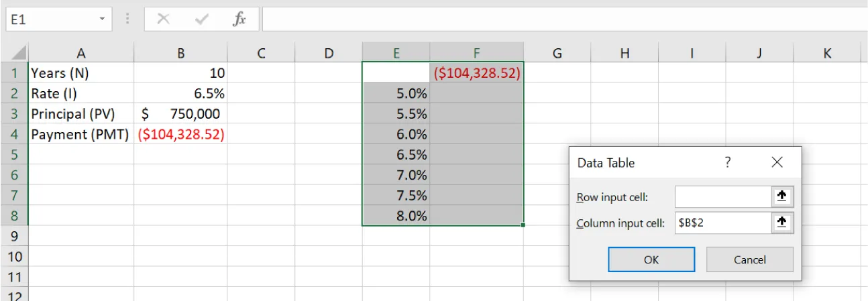Viewport: 868px width, 301px height.
Task: Select column B header
Action: coord(180,54)
